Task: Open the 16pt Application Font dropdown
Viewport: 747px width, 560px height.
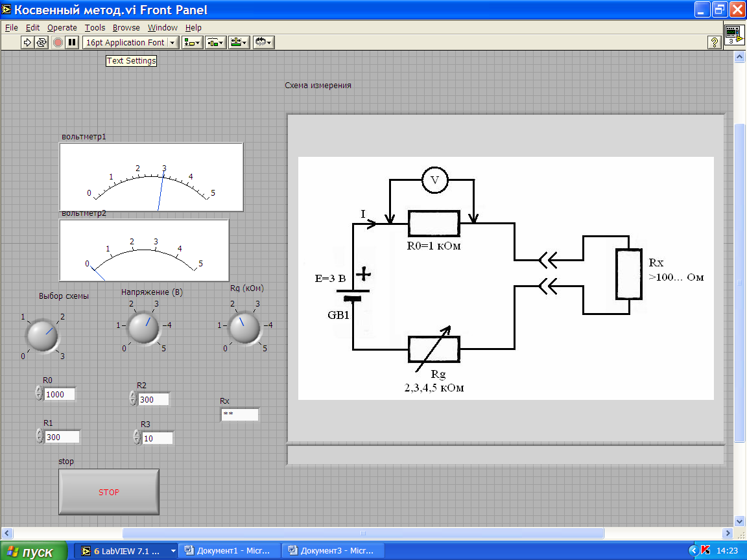Action: coord(131,42)
